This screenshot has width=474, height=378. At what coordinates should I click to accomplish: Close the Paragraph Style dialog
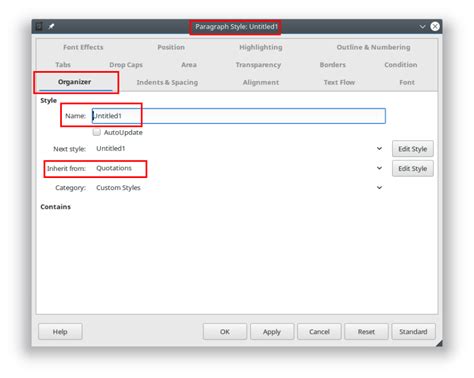coord(435,26)
